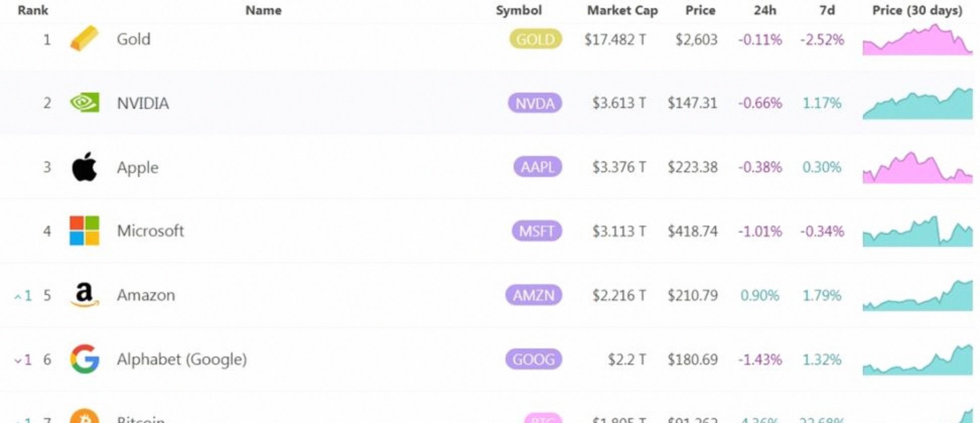Open NVIDIA 30-day price chart
The image size is (980, 423).
click(x=918, y=103)
